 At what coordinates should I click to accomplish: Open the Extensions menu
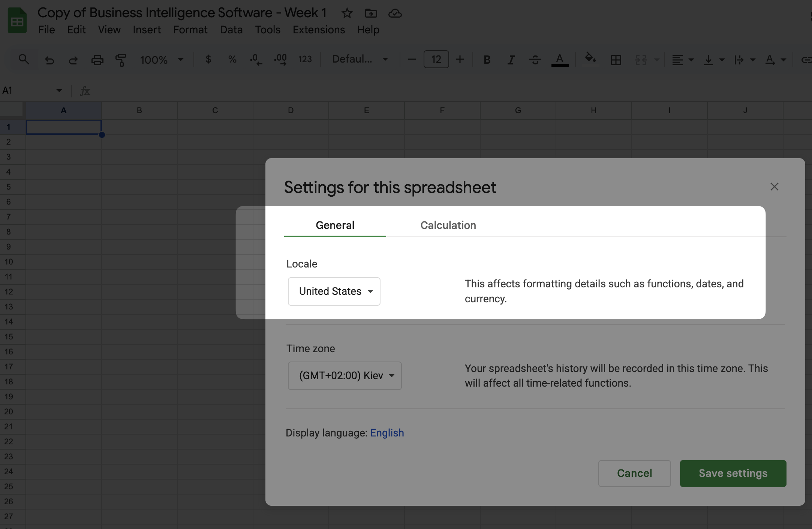pos(319,30)
